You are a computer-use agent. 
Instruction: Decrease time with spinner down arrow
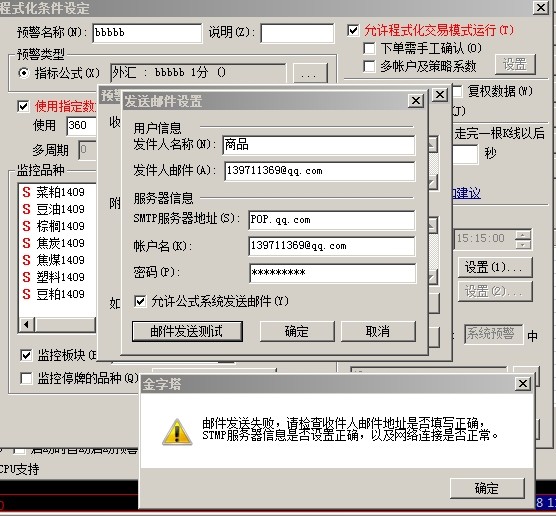coord(523,244)
